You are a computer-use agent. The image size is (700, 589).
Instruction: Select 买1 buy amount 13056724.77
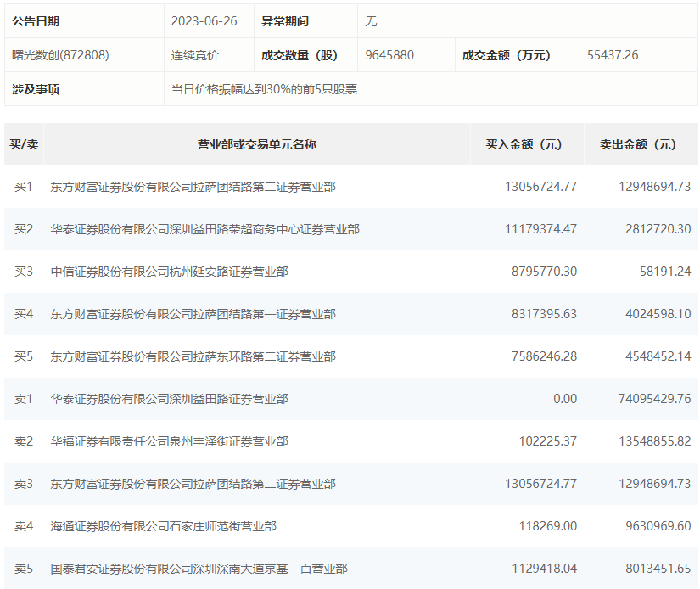tap(540, 186)
